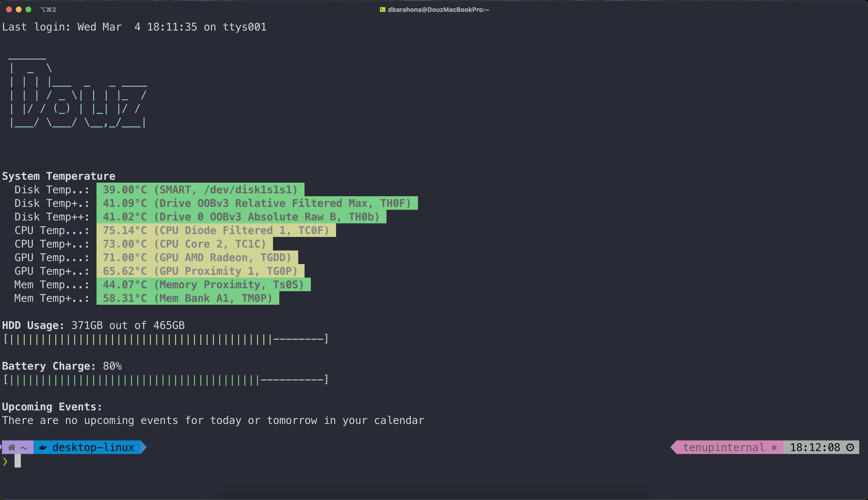
Task: Expand the chevron ending the desktop-linux segment
Action: coord(143,447)
